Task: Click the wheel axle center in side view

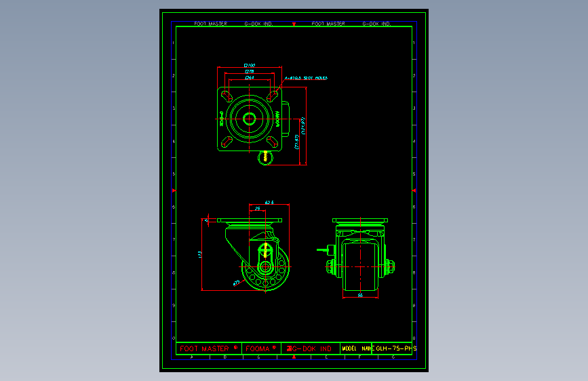Action: tap(265, 267)
